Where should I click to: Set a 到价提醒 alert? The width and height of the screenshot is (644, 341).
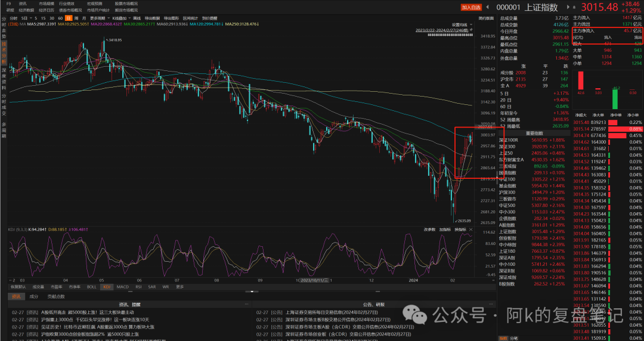(x=209, y=18)
